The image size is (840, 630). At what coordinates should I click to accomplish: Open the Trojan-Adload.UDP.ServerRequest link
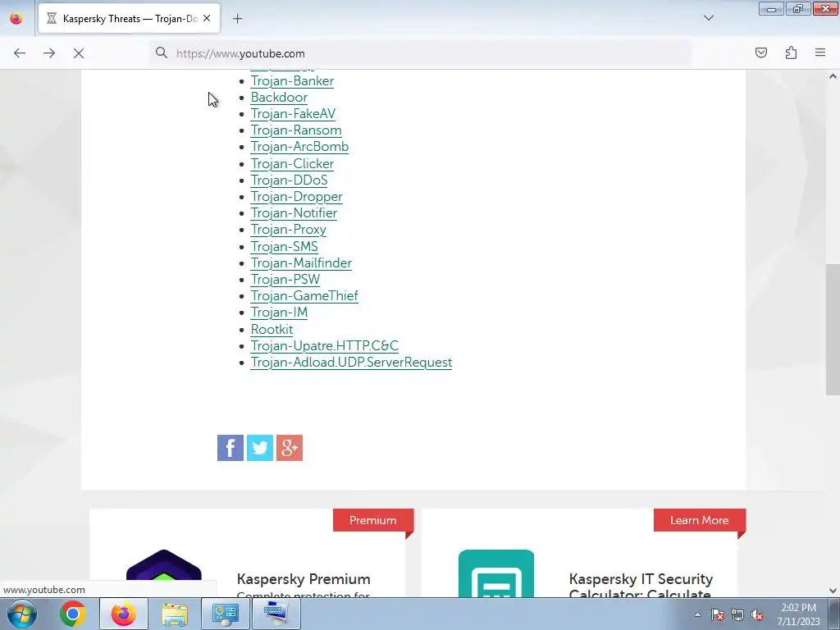(351, 362)
